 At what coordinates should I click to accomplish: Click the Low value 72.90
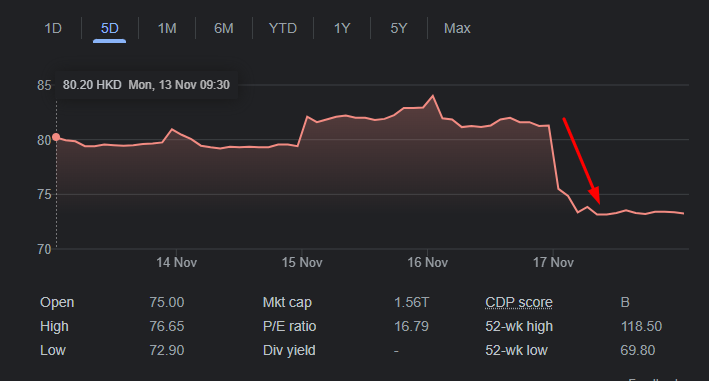click(167, 350)
